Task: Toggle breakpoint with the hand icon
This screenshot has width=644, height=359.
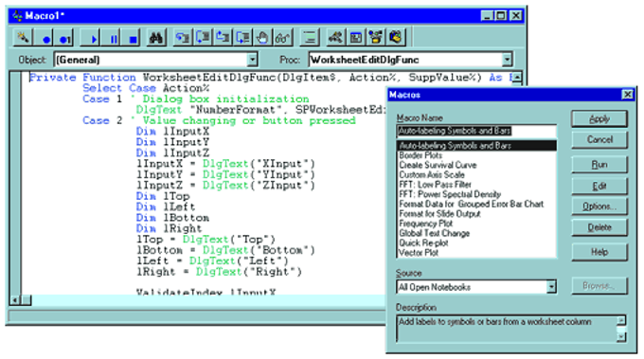Action: [262, 38]
